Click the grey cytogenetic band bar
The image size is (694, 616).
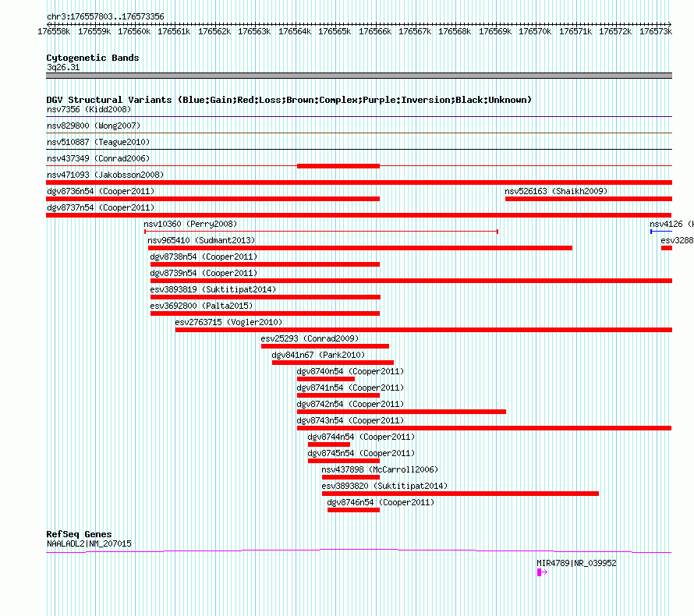point(359,76)
